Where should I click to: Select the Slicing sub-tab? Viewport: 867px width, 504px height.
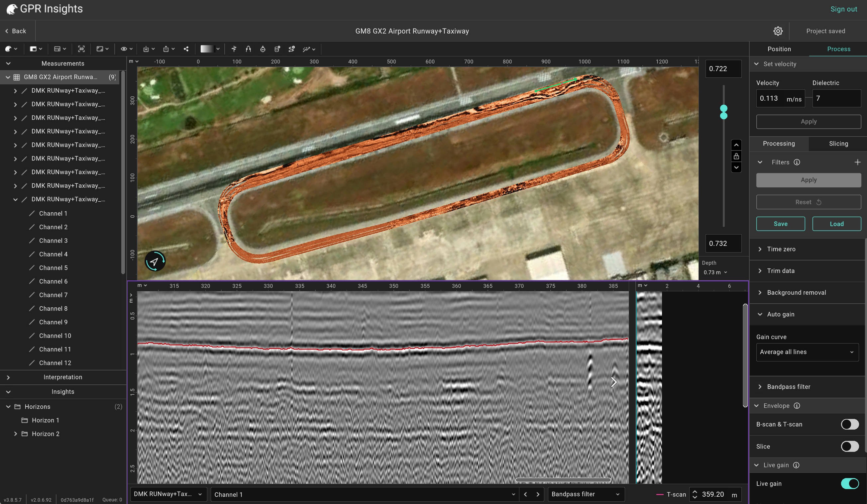(x=838, y=144)
